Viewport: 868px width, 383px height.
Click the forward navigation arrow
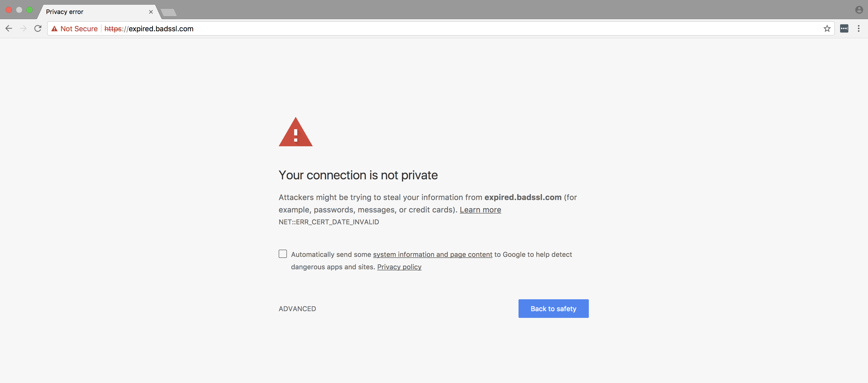[23, 29]
